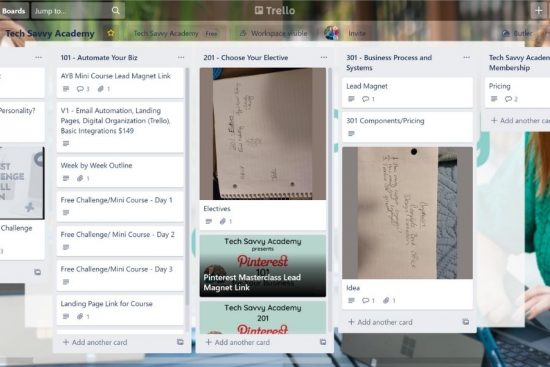Open template icon in 101 list footer

click(x=180, y=342)
